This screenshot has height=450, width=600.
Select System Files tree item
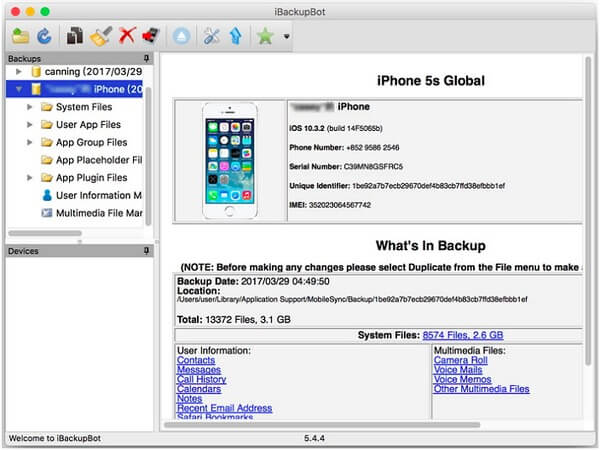[x=84, y=107]
